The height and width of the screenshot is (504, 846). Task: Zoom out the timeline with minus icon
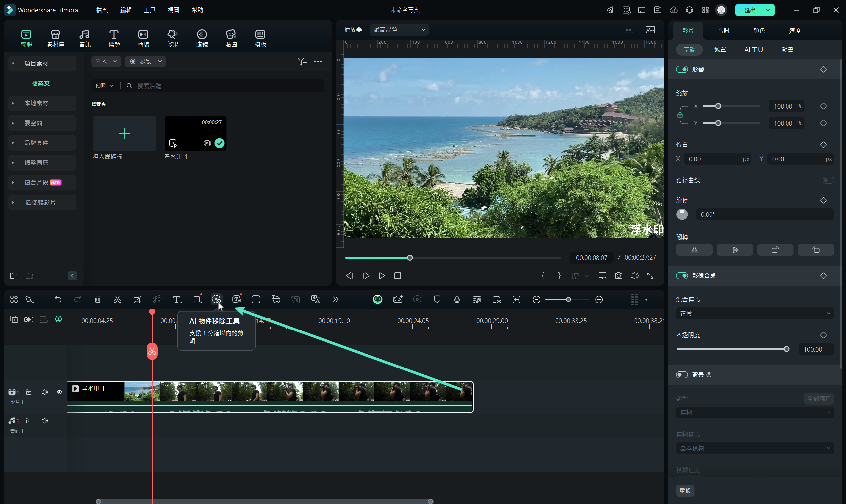pyautogui.click(x=536, y=299)
